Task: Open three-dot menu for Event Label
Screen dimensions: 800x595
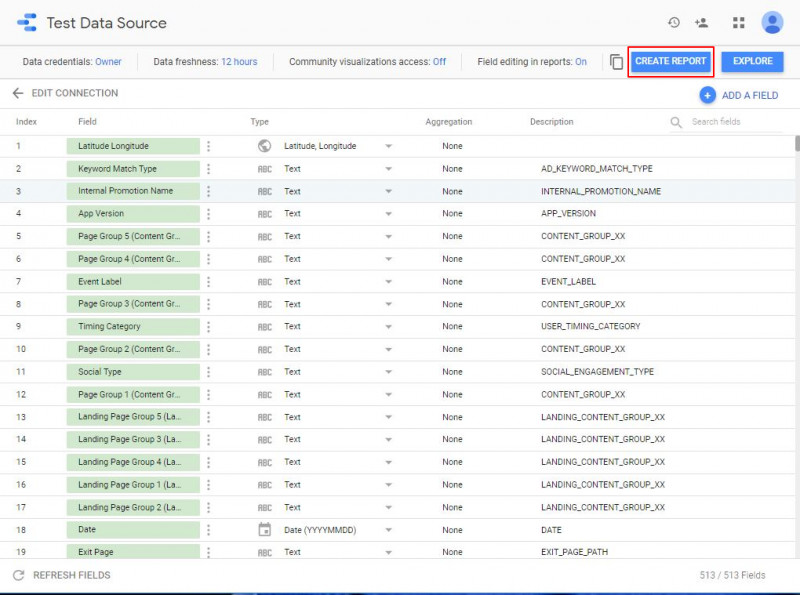Action: (x=209, y=282)
